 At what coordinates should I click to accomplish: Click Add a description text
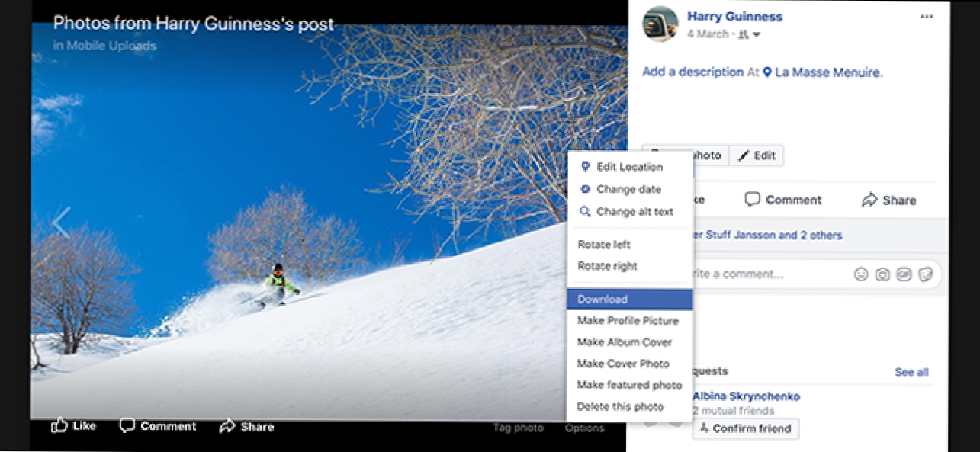692,72
